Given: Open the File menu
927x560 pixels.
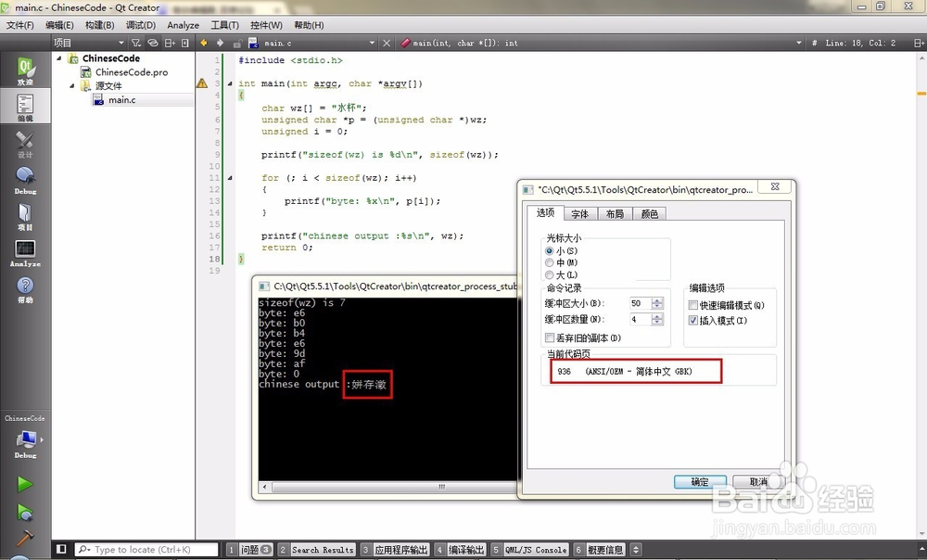Looking at the screenshot, I should (x=20, y=25).
